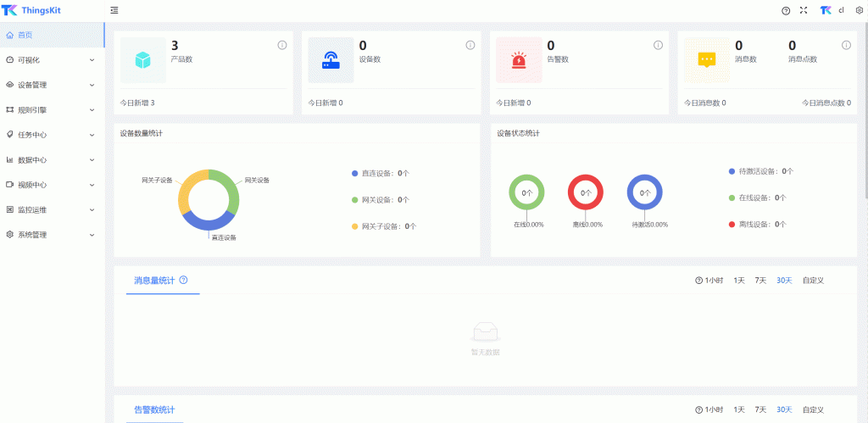Click the cyan cube product icon
The image size is (868, 423).
[143, 60]
